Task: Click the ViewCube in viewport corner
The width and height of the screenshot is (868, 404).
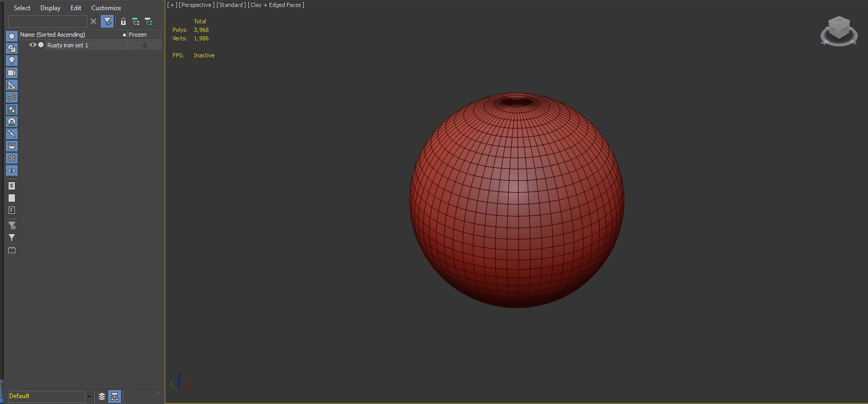Action: pos(839,31)
